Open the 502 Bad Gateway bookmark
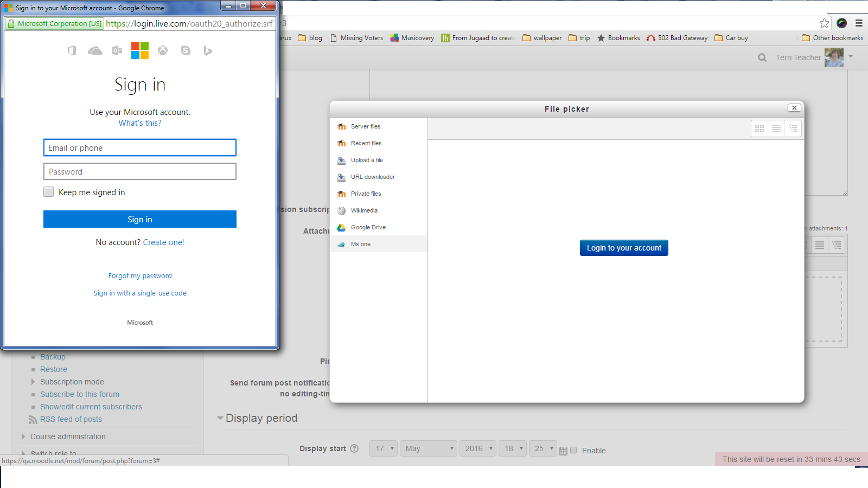868x488 pixels. 677,38
